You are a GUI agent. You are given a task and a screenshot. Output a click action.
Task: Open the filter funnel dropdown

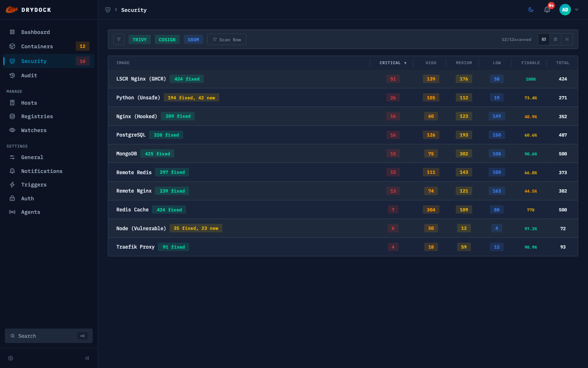(x=119, y=39)
